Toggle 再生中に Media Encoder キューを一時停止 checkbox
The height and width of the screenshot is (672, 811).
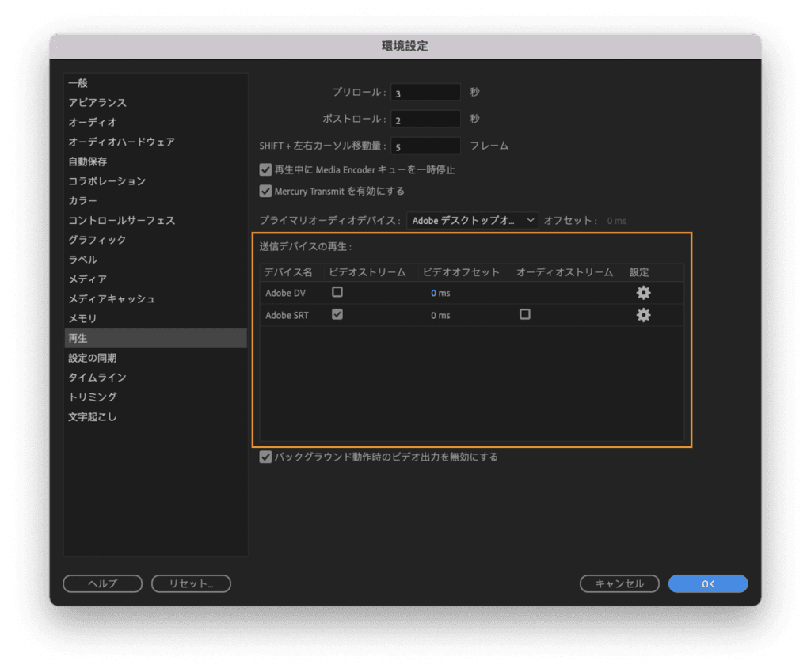266,169
